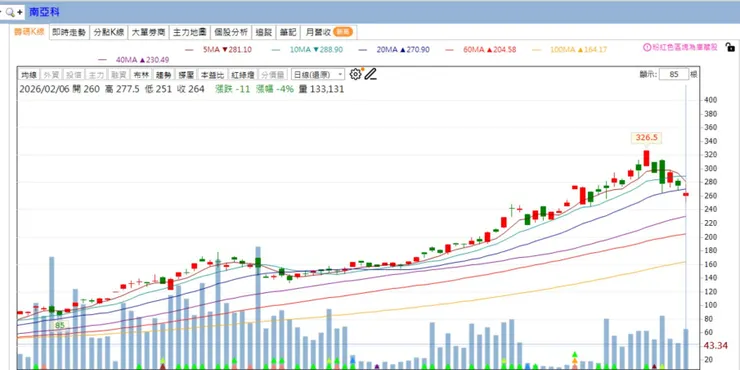Click the 85 low price label

point(59,325)
